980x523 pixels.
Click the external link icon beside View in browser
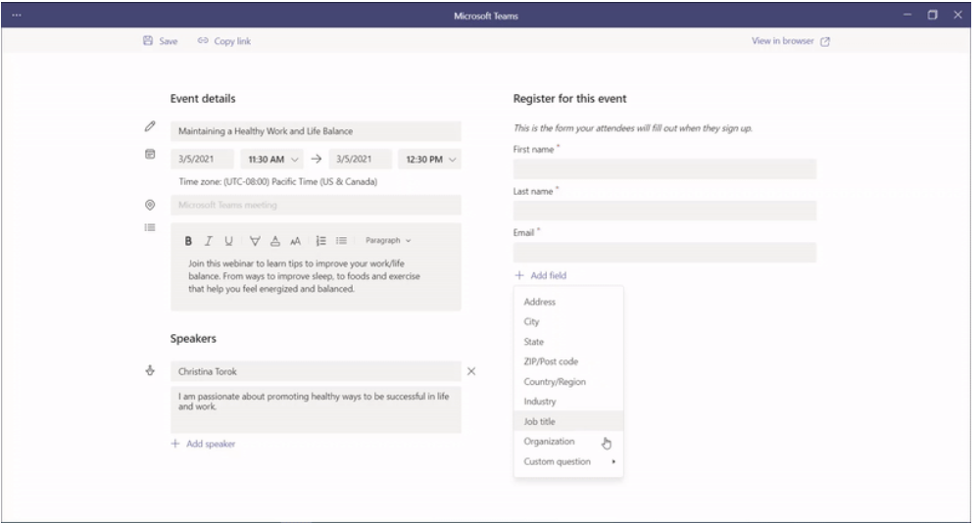point(825,41)
